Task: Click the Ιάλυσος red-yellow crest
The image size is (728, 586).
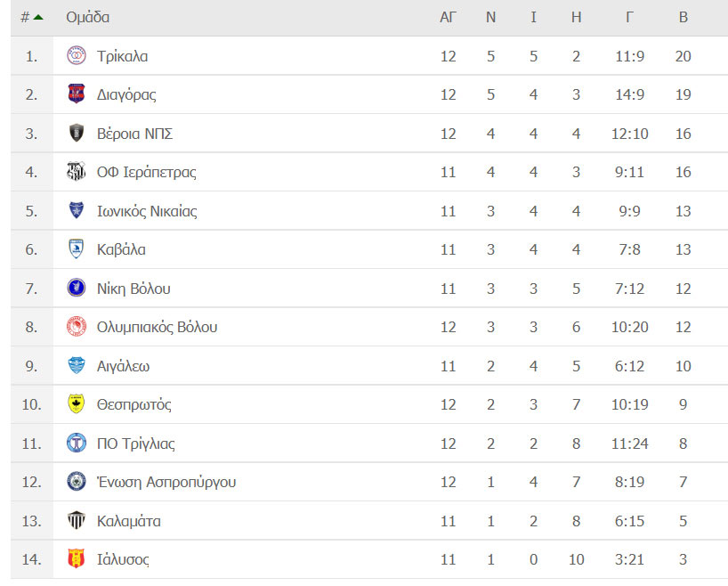Action: [77, 559]
